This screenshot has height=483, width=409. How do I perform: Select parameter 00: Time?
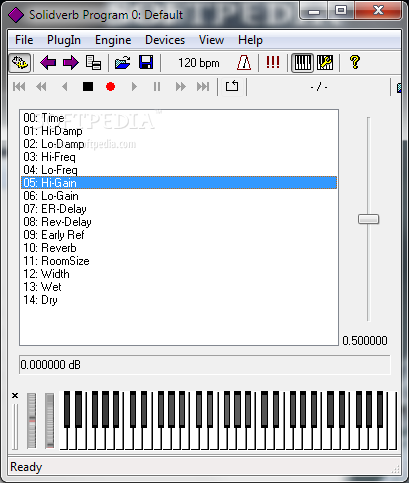tap(179, 118)
